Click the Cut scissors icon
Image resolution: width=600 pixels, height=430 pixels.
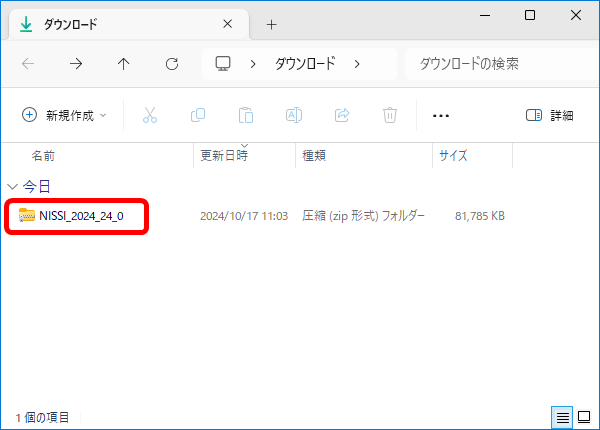pyautogui.click(x=150, y=115)
